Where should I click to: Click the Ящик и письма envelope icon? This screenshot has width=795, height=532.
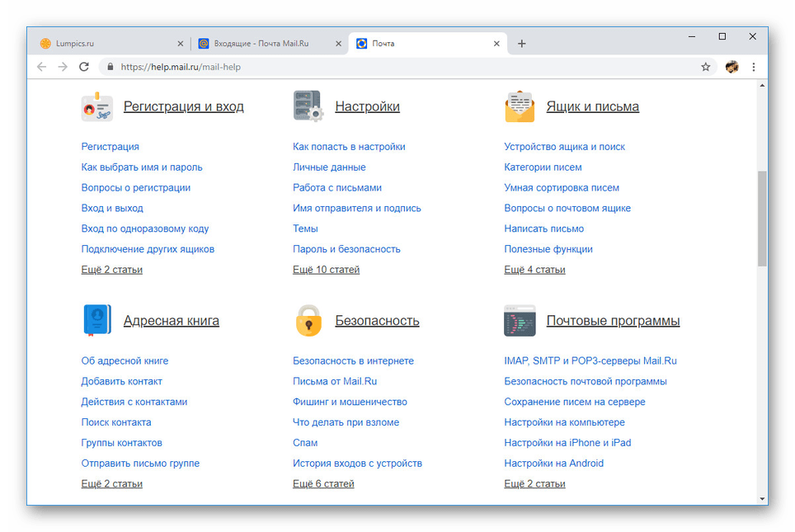(x=520, y=107)
